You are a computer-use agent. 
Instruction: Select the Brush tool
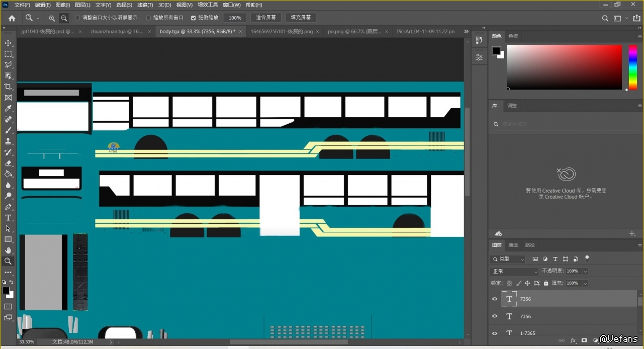(8, 130)
